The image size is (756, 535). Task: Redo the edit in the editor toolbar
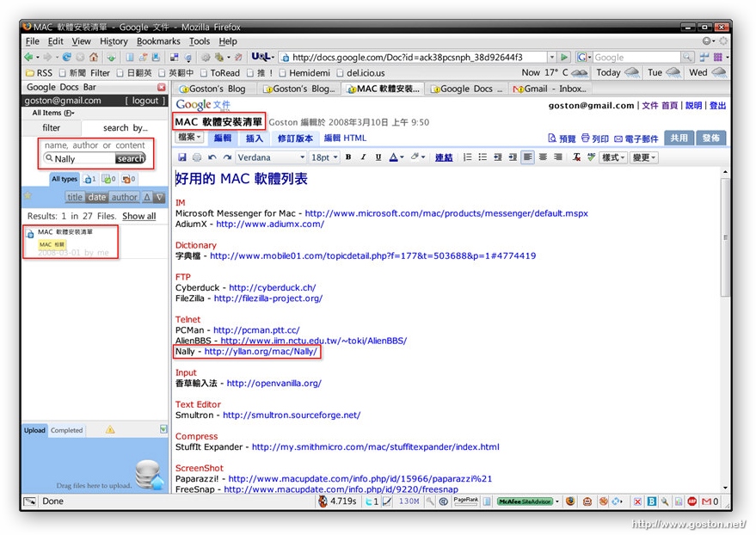[227, 157]
